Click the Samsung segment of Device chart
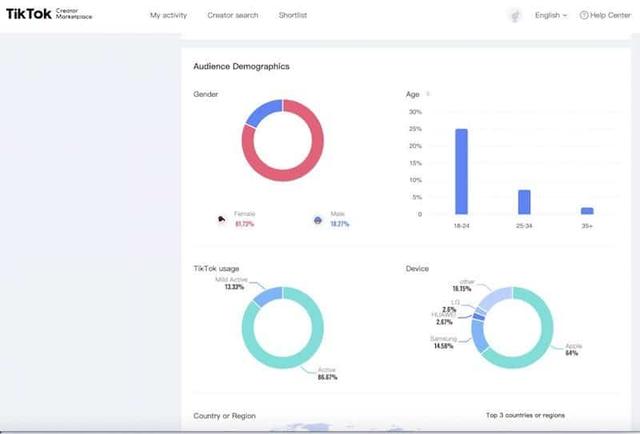The image size is (640, 434). 480,340
